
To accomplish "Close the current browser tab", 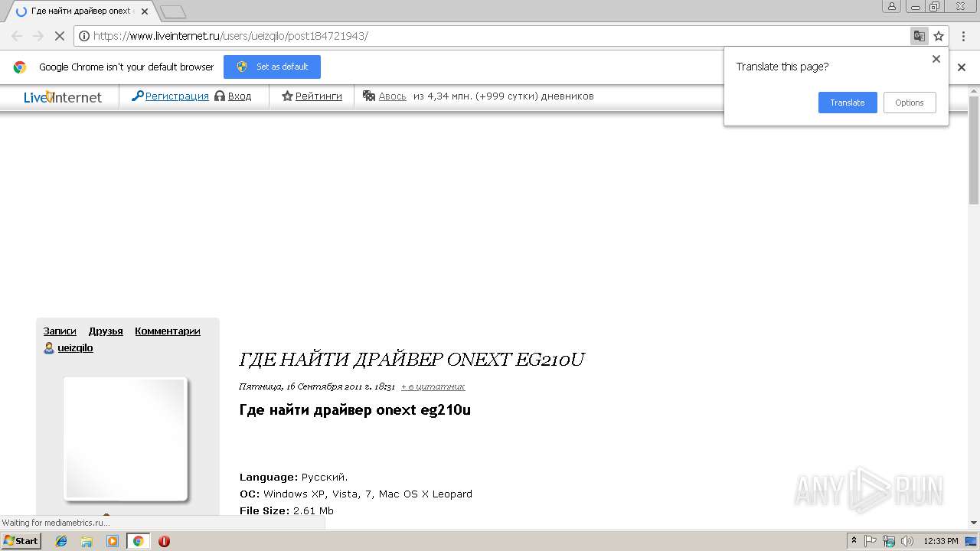I will pos(145,11).
